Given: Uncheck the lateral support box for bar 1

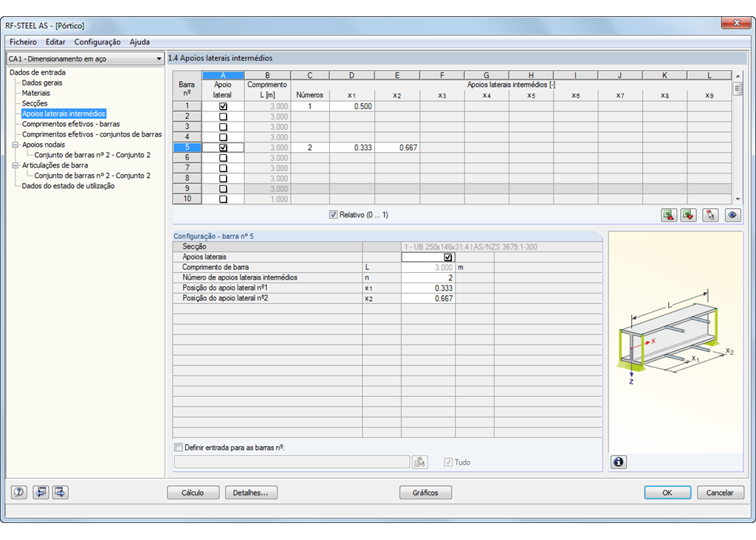Looking at the screenshot, I should 223,106.
